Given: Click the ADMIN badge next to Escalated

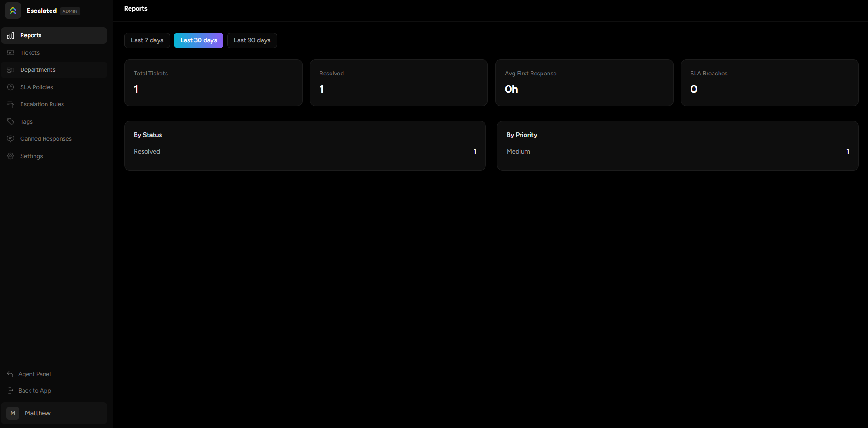Looking at the screenshot, I should [x=69, y=11].
